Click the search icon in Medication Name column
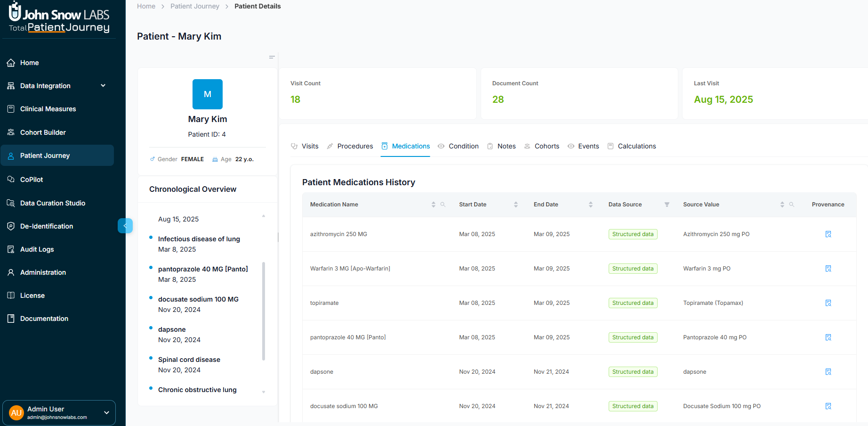The image size is (868, 426). 443,204
